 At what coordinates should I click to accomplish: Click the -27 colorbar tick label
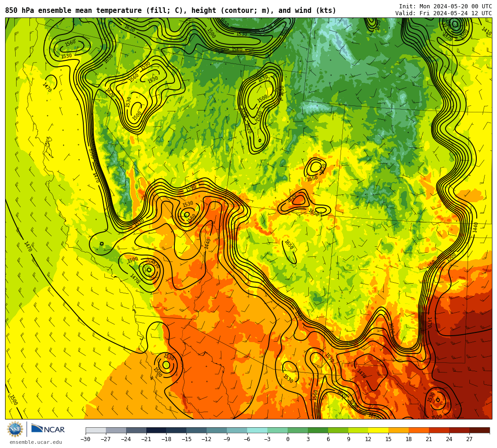[x=106, y=439]
